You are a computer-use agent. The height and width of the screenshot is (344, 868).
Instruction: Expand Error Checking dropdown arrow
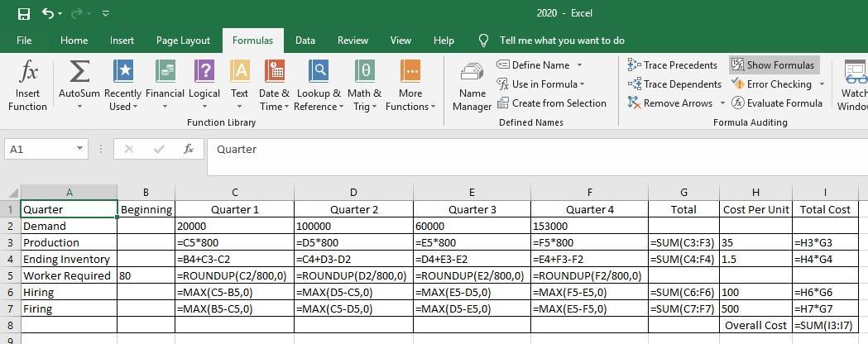click(822, 84)
